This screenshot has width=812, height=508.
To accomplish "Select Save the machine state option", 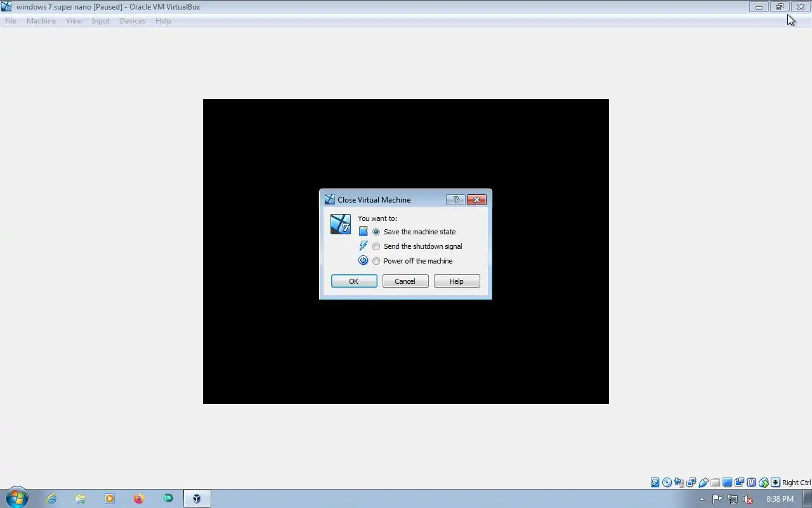I will [414, 232].
